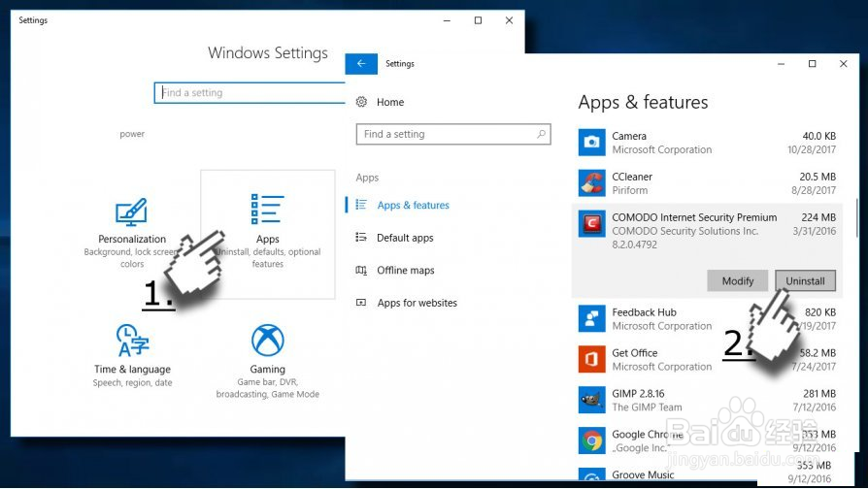Click the Camera app icon

pyautogui.click(x=591, y=143)
